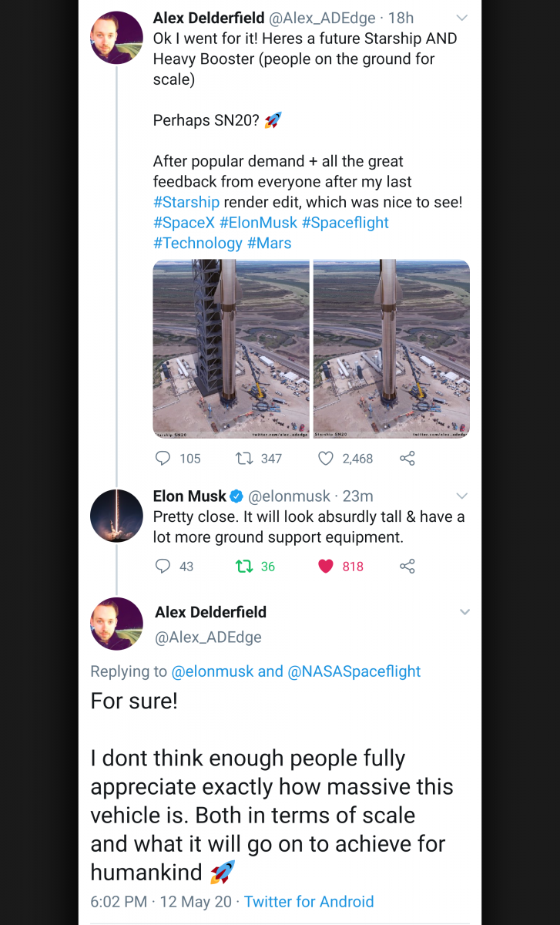This screenshot has width=560, height=925.
Task: Undo retweet on Elon Musk's reply
Action: tap(243, 567)
